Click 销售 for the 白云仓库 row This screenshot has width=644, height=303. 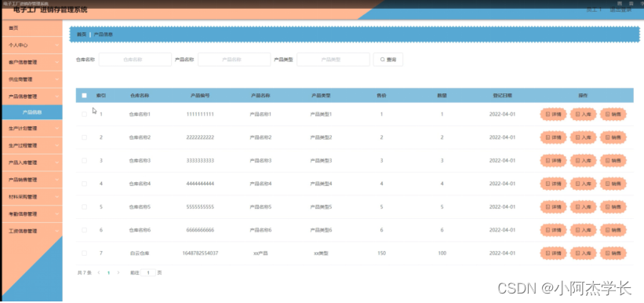pyautogui.click(x=613, y=254)
